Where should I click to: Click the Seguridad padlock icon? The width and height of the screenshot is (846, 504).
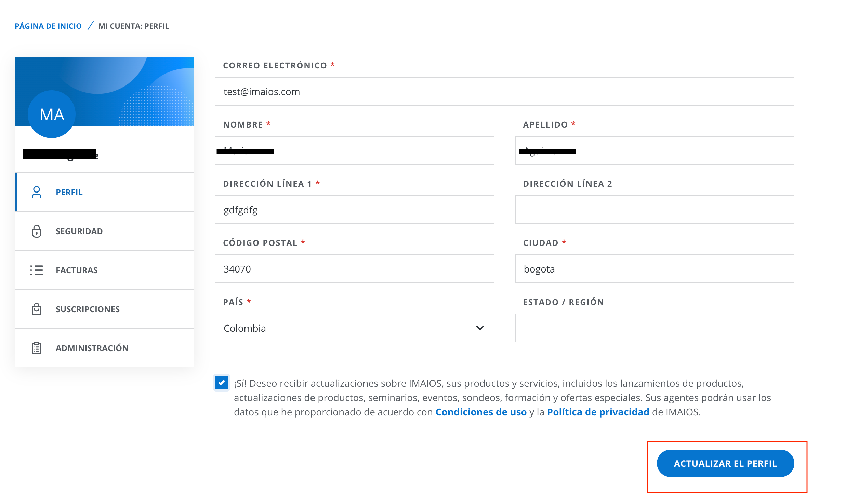click(37, 231)
